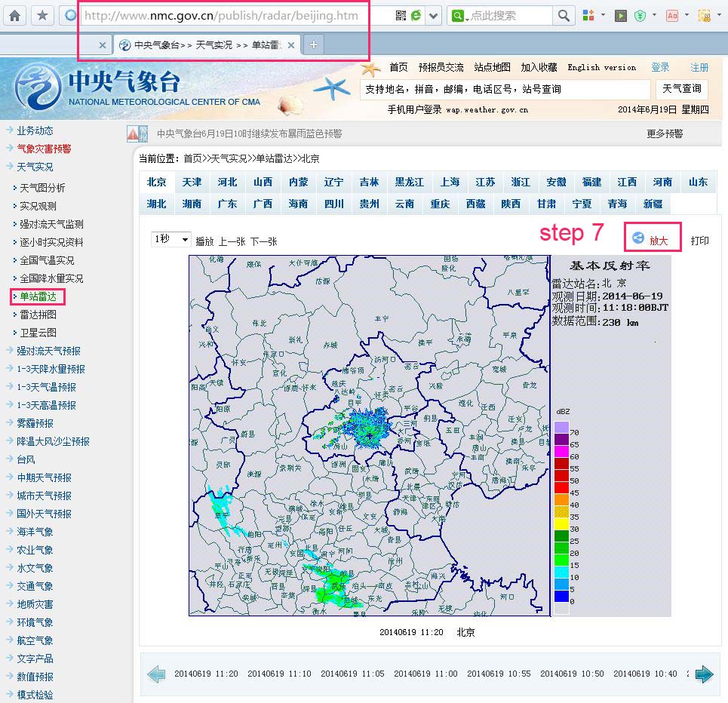
Task: Click the 首页 top navigation link
Action: tap(399, 67)
